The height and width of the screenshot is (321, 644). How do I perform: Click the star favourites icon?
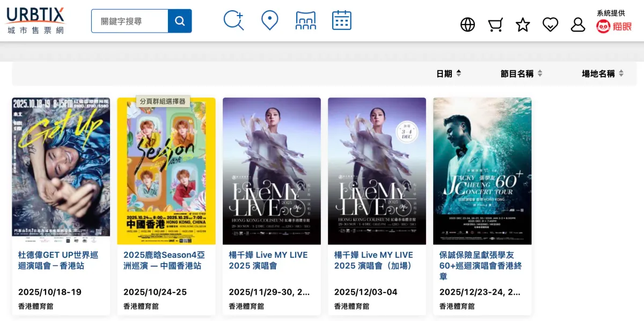click(x=523, y=25)
